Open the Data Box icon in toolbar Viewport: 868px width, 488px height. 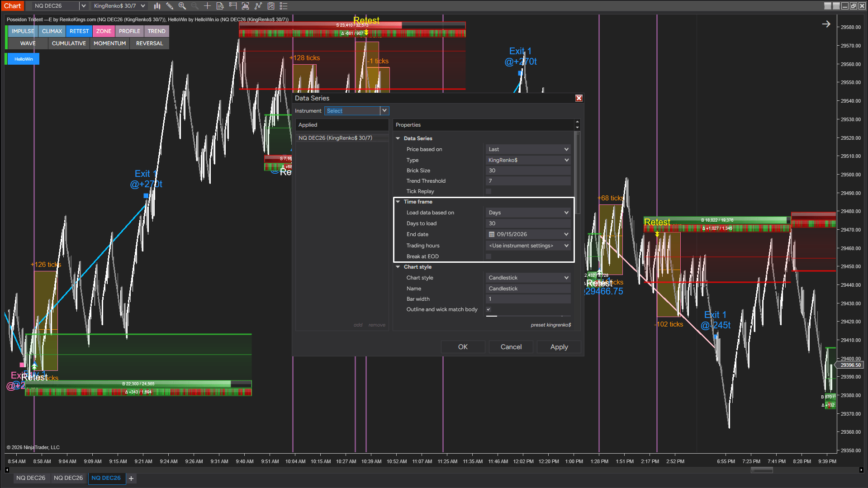[220, 6]
